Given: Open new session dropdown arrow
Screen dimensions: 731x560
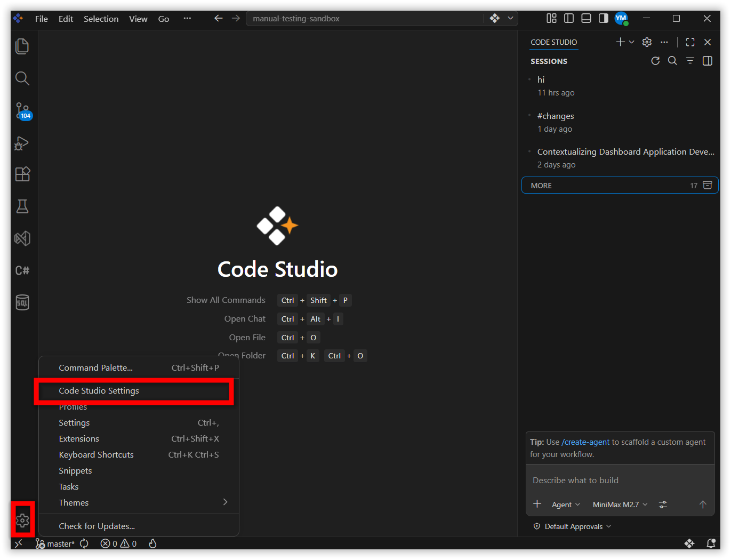Looking at the screenshot, I should (x=632, y=42).
